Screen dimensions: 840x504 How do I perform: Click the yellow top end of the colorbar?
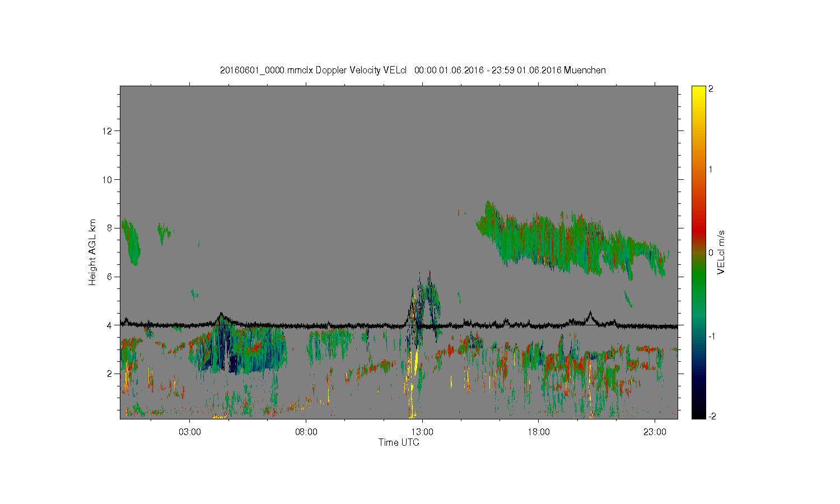point(698,90)
